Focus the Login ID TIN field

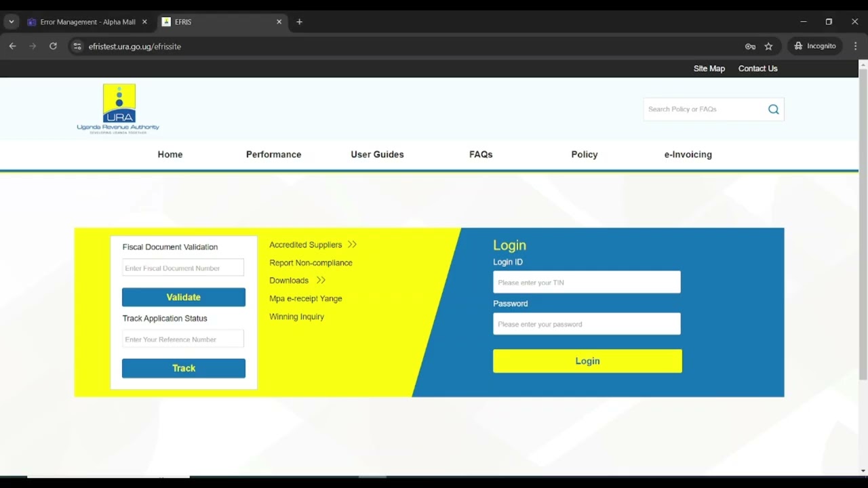(x=587, y=282)
